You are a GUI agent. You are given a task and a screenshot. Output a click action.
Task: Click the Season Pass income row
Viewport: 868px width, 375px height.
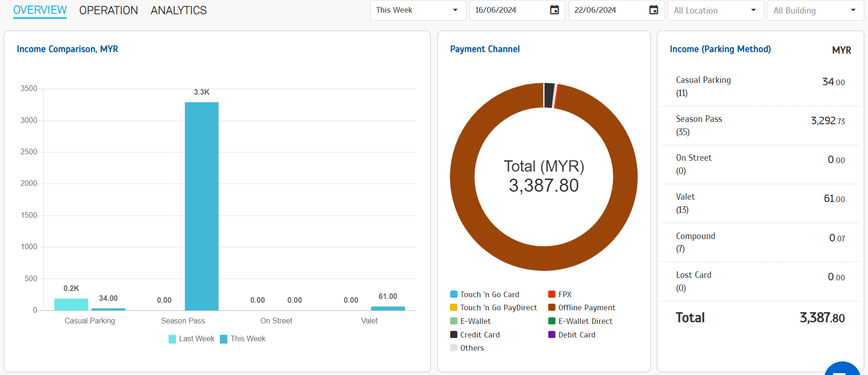(760, 126)
